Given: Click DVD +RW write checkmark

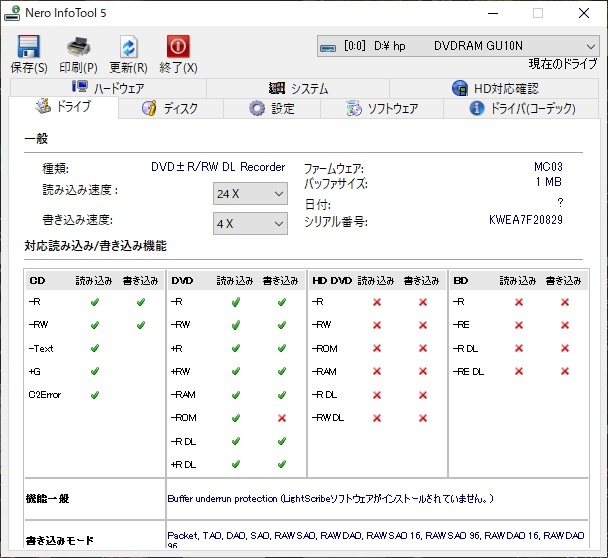Looking at the screenshot, I should click(x=282, y=371).
